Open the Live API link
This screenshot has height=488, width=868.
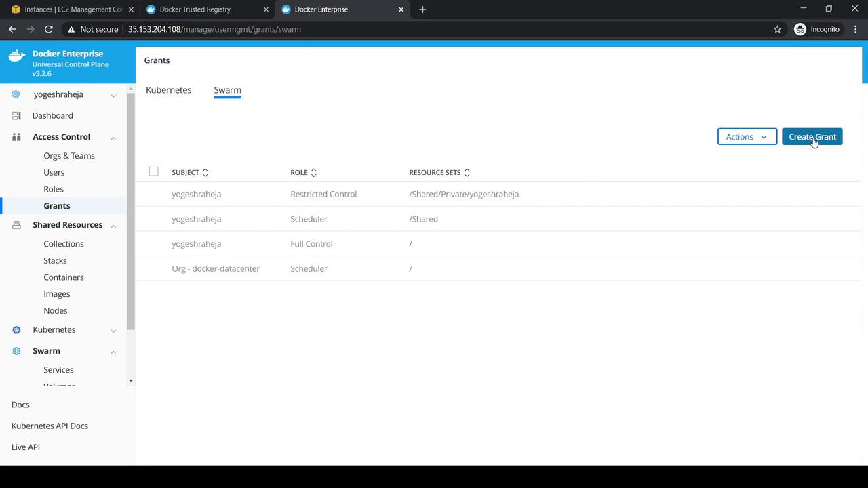click(26, 447)
